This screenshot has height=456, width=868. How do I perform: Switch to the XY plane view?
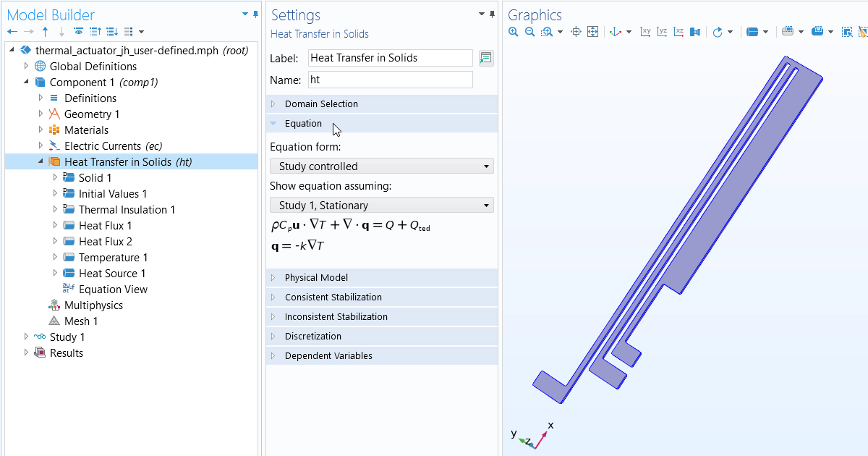coord(646,32)
